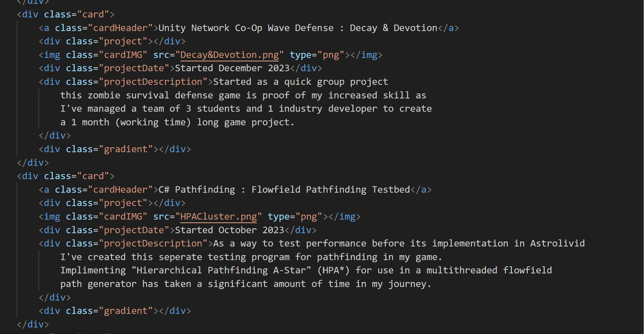Viewport: 644px width, 334px height.
Task: Click the 'Started October 2023' text
Action: [229, 230]
